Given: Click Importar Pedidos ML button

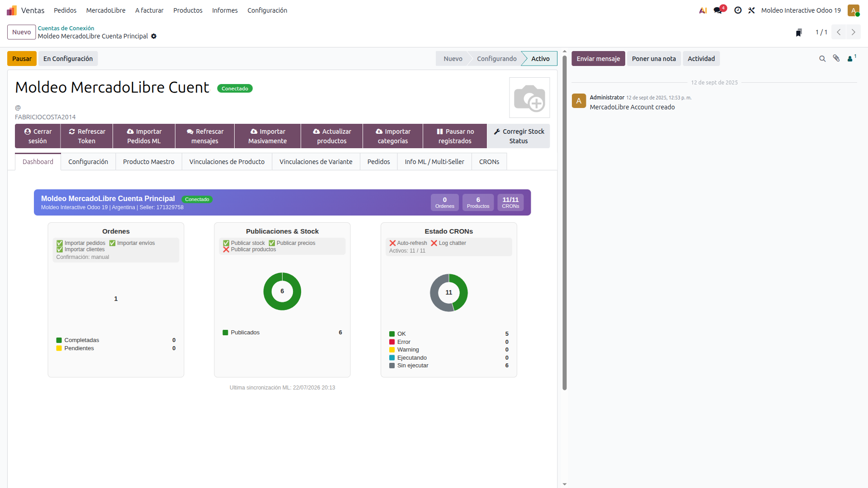Looking at the screenshot, I should 144,136.
